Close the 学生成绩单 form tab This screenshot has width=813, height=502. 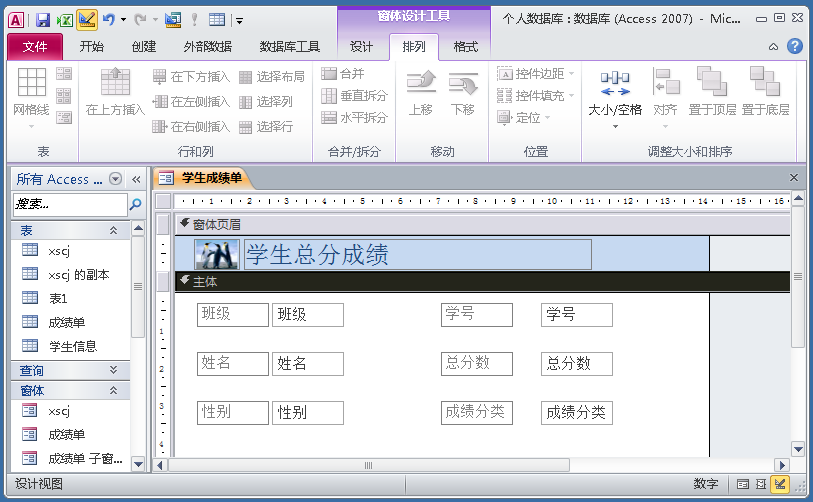[x=793, y=178]
